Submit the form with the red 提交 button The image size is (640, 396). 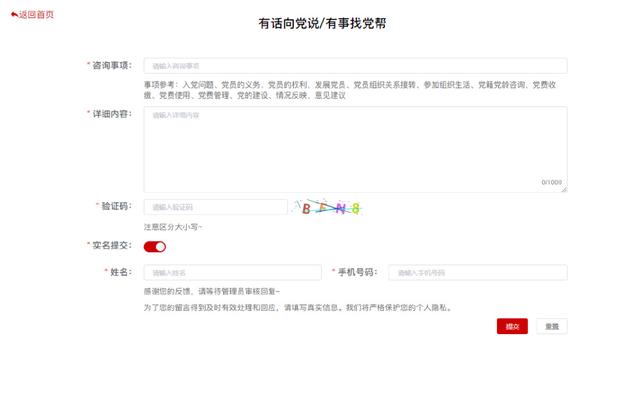point(512,326)
